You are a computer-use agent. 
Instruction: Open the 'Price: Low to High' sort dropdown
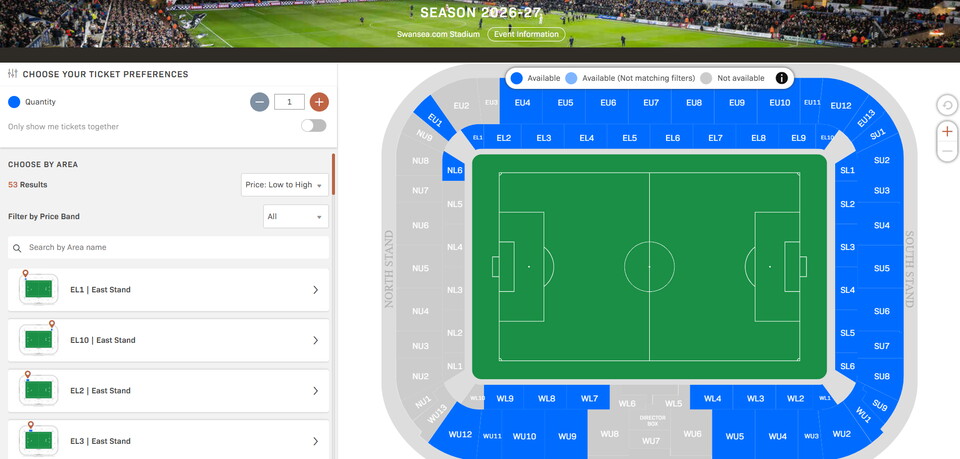click(285, 185)
